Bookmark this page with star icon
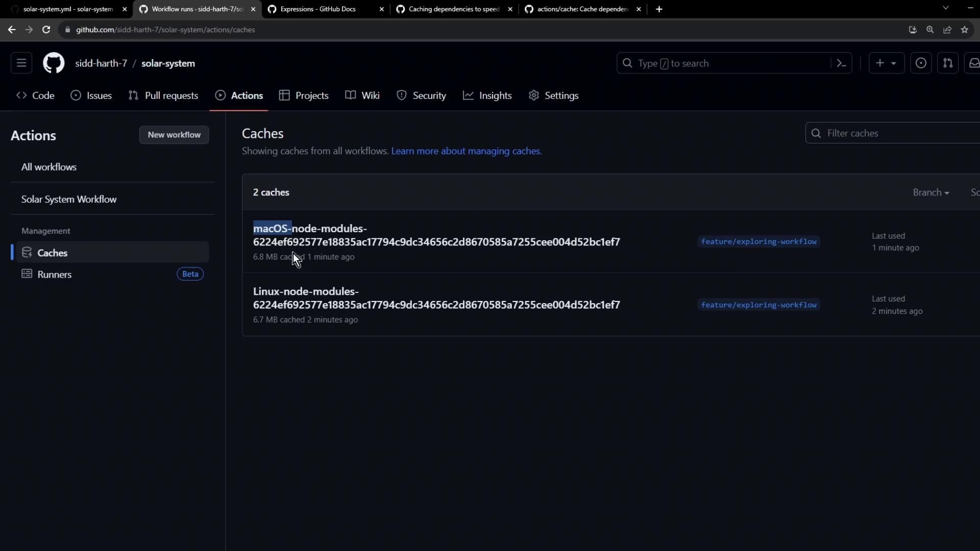Screen dimensions: 980x551 pos(965,30)
